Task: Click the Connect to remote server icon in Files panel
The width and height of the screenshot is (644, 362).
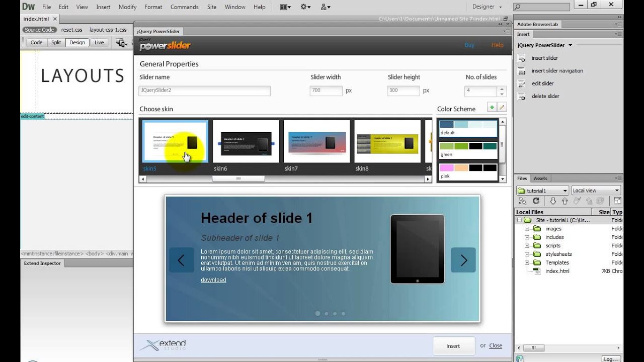Action: tap(522, 201)
